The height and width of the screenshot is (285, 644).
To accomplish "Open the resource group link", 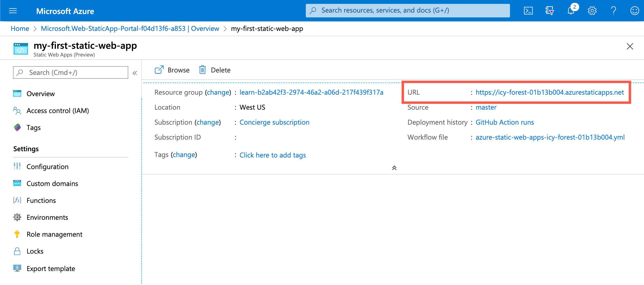I will coord(311,92).
